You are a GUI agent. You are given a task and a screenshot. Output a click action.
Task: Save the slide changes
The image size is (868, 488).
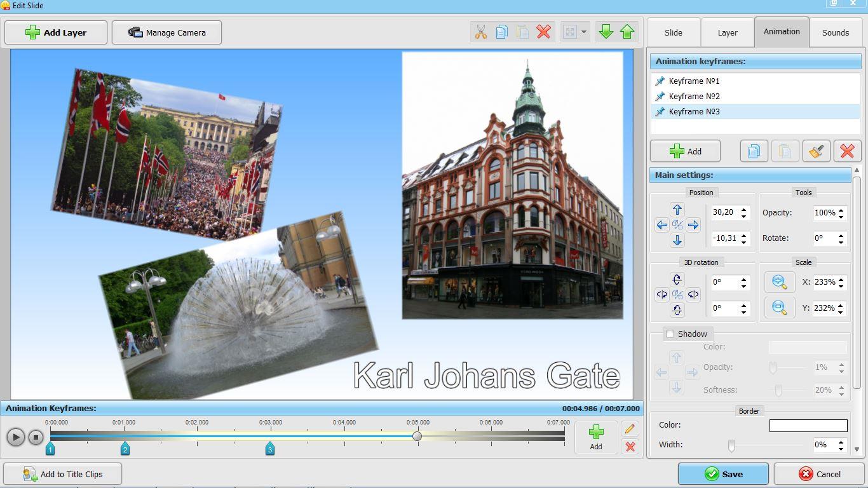point(723,474)
